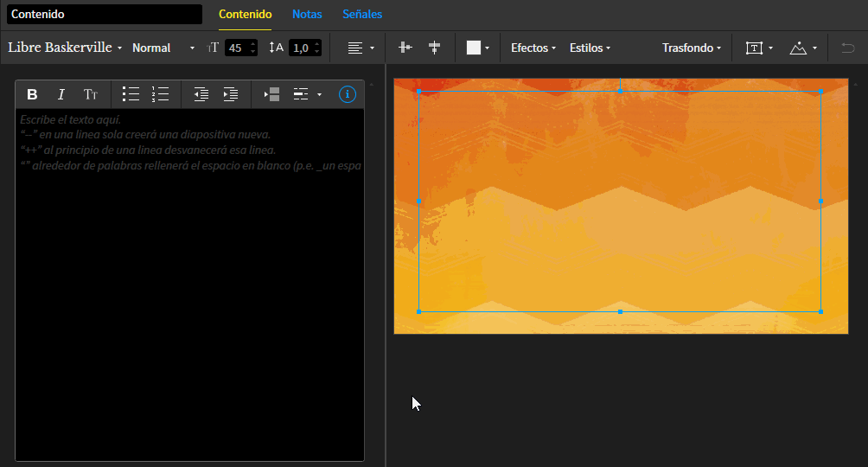The height and width of the screenshot is (467, 868).
Task: Increase the text indent
Action: (x=230, y=95)
